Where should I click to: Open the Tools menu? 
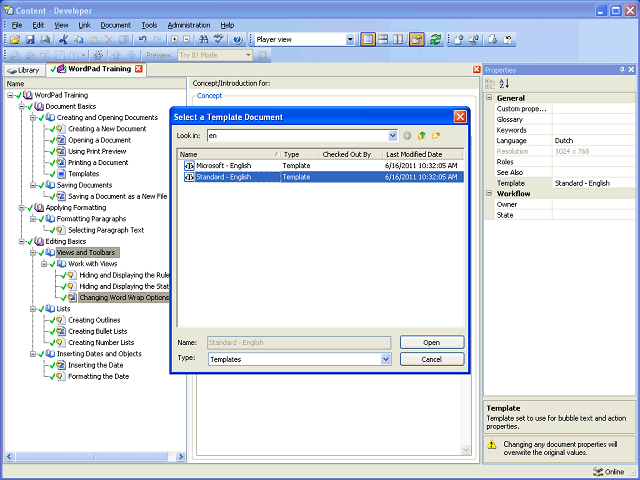point(149,25)
